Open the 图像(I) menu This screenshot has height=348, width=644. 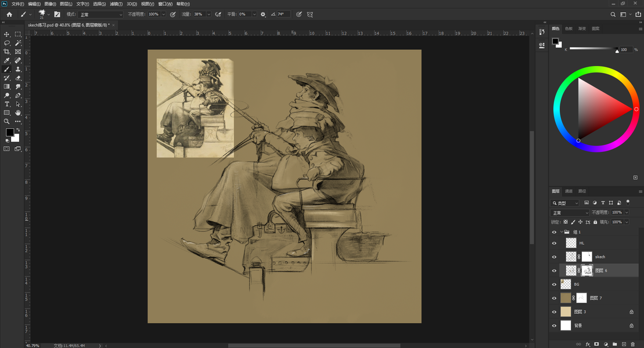pos(50,3)
